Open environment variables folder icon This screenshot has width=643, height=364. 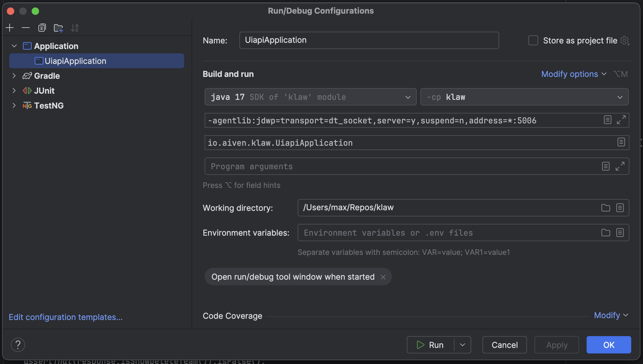605,233
